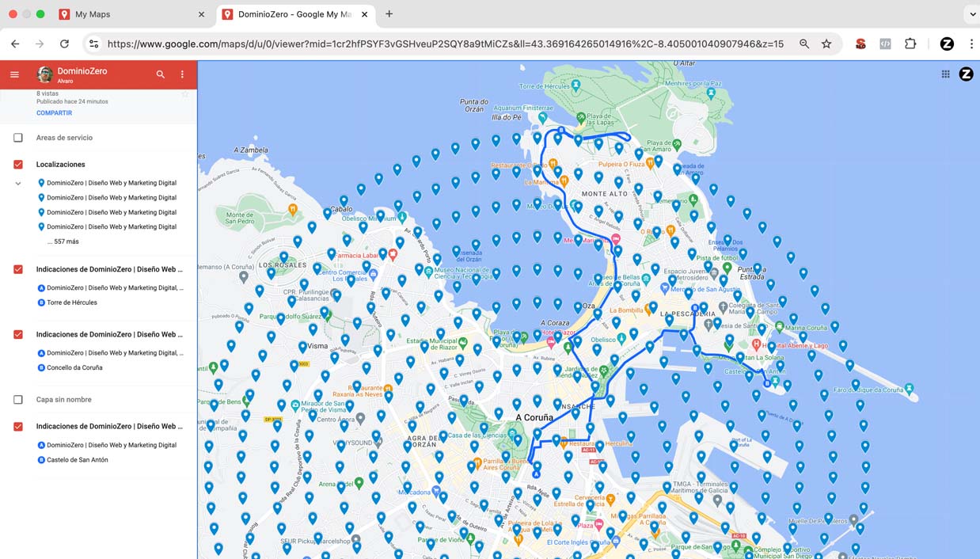Click the Pulpeira O Fiuza restaurant marker
The height and width of the screenshot is (559, 980).
coord(650,163)
